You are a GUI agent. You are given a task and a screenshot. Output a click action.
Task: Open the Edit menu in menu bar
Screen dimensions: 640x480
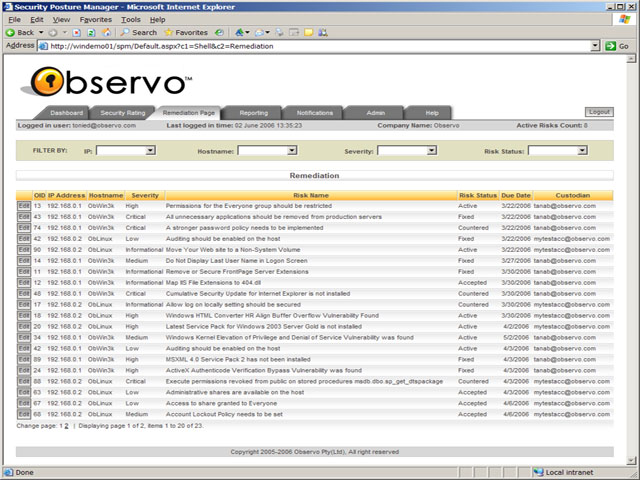coord(37,20)
